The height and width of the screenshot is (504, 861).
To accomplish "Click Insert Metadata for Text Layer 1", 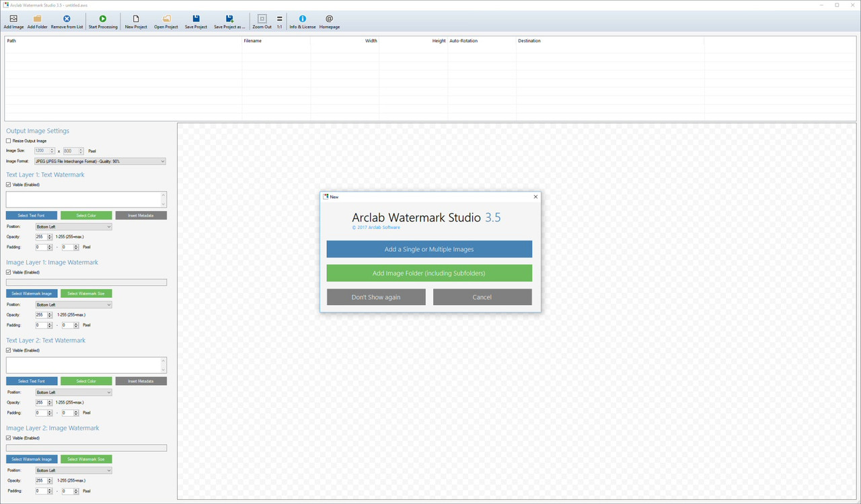I will [141, 216].
